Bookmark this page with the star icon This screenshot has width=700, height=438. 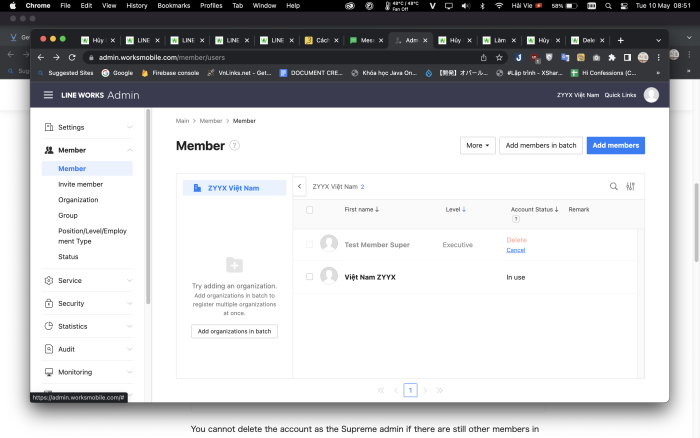click(499, 58)
